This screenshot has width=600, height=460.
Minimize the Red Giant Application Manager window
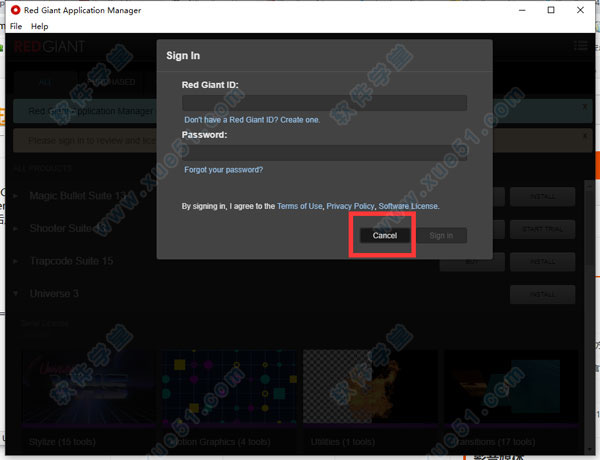(522, 10)
